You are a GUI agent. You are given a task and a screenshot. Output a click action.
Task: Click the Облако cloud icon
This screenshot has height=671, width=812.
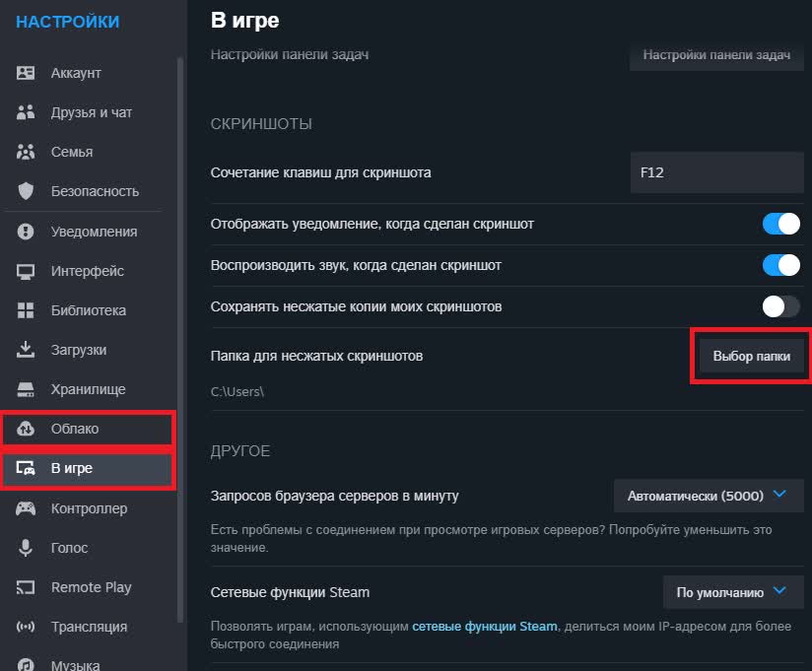[x=26, y=429]
